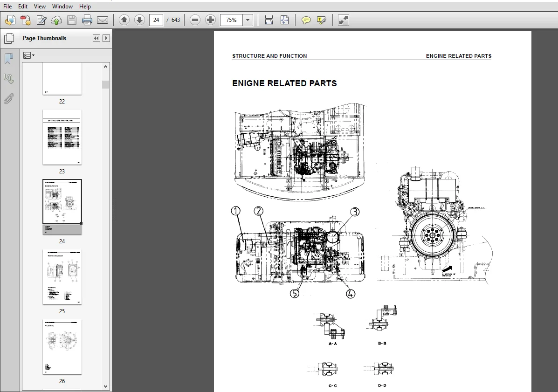The height and width of the screenshot is (392, 558).
Task: Open the Window menu
Action: click(x=62, y=7)
